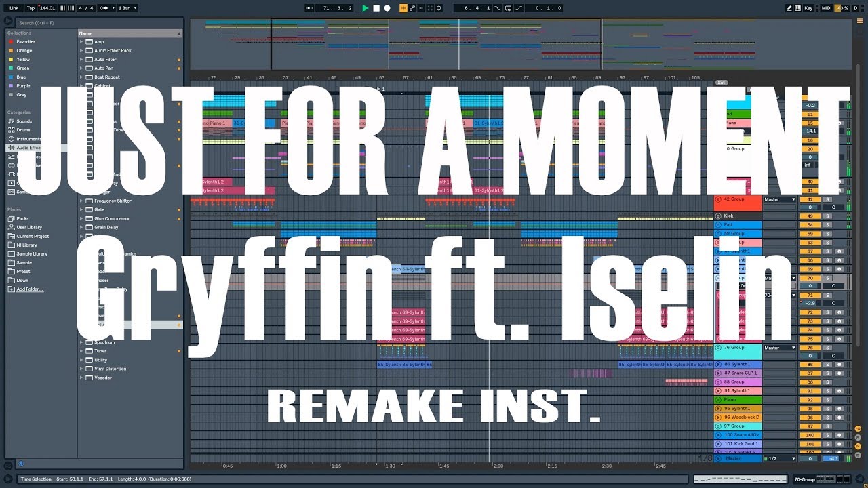Start playback with the Play button
The width and height of the screenshot is (868, 488).
coord(366,8)
